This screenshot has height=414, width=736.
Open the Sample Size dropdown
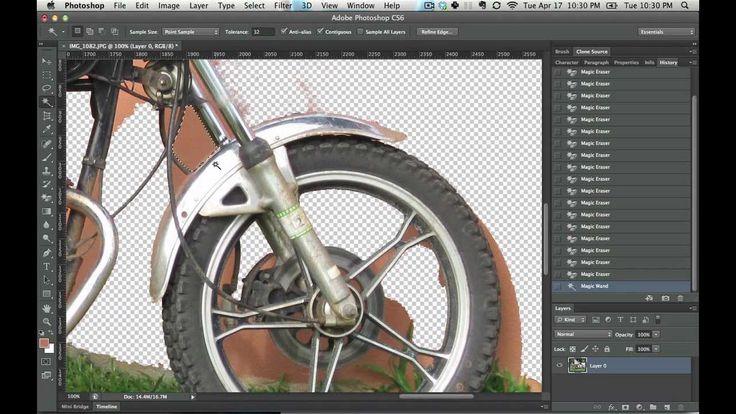point(191,32)
